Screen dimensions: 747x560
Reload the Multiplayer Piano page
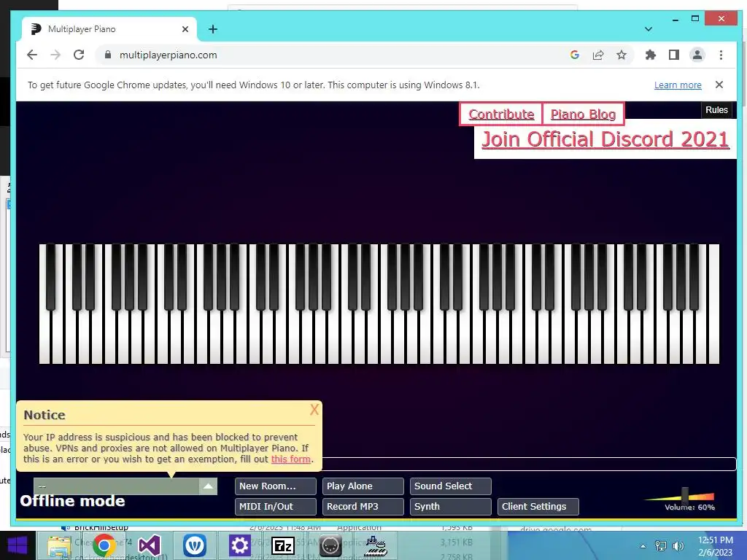[x=79, y=55]
